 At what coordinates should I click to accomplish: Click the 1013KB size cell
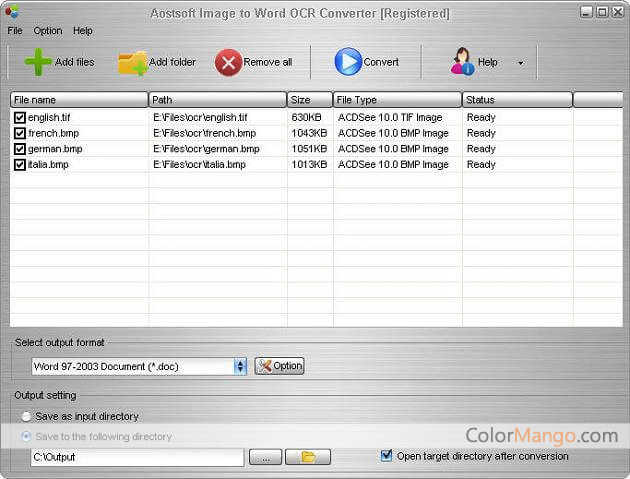click(x=309, y=164)
